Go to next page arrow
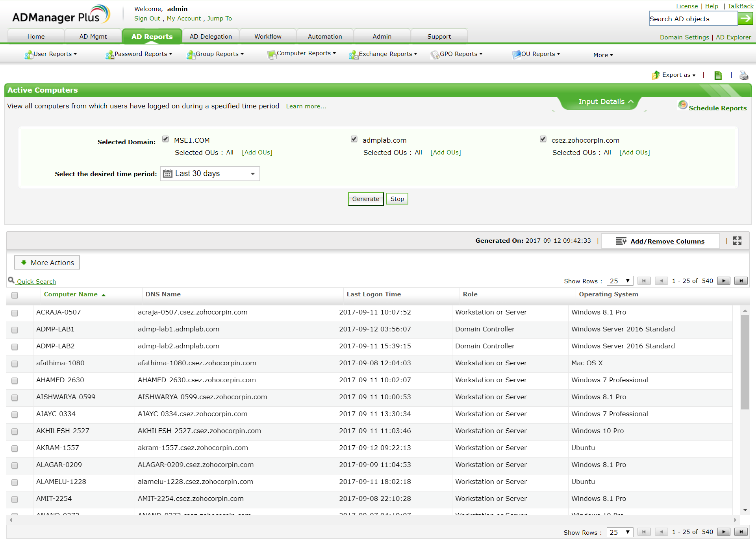 pyautogui.click(x=723, y=281)
